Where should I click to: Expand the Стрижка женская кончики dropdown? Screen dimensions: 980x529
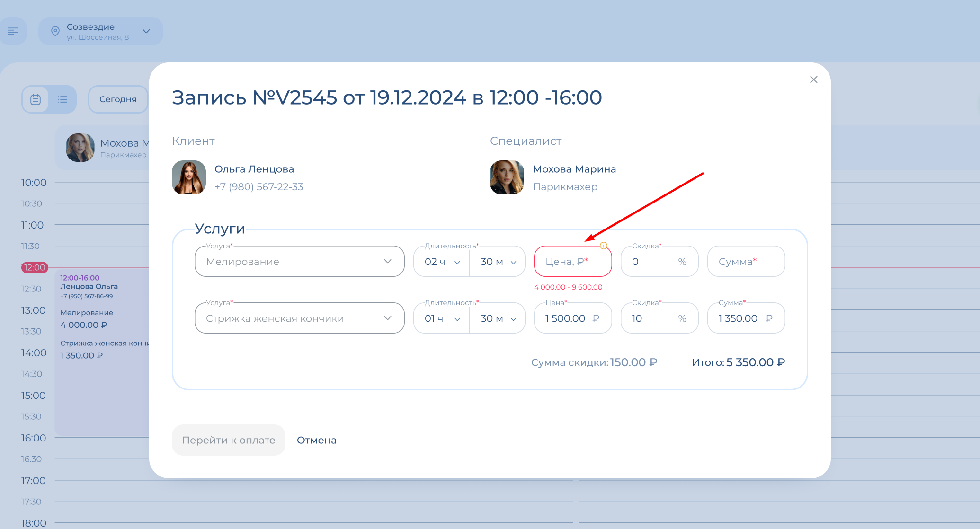coord(387,318)
